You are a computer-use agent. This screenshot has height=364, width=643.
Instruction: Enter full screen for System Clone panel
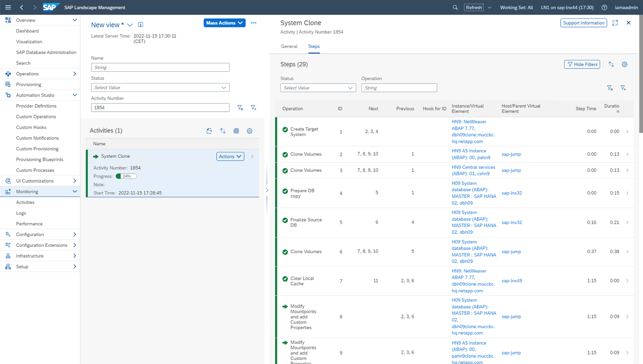tap(615, 23)
